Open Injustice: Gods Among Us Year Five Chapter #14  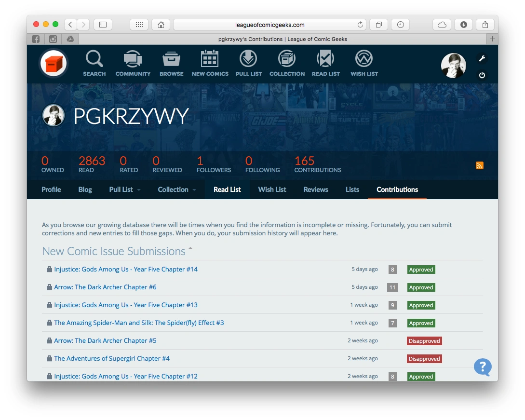pyautogui.click(x=126, y=269)
